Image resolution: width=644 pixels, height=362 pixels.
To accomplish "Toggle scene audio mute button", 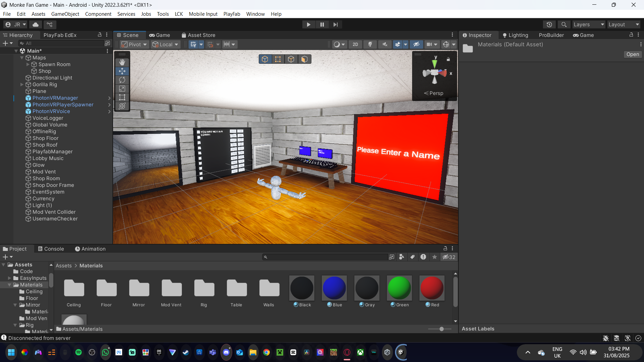I will point(385,44).
